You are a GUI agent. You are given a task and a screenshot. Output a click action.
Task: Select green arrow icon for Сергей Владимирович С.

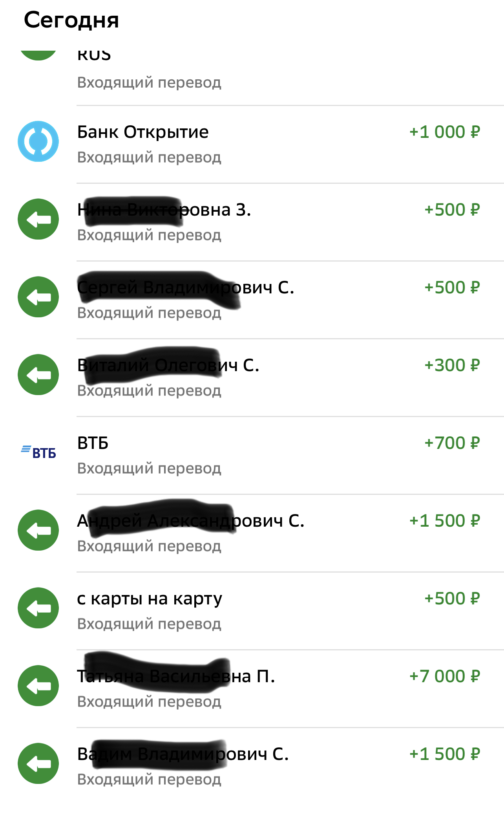point(38,297)
